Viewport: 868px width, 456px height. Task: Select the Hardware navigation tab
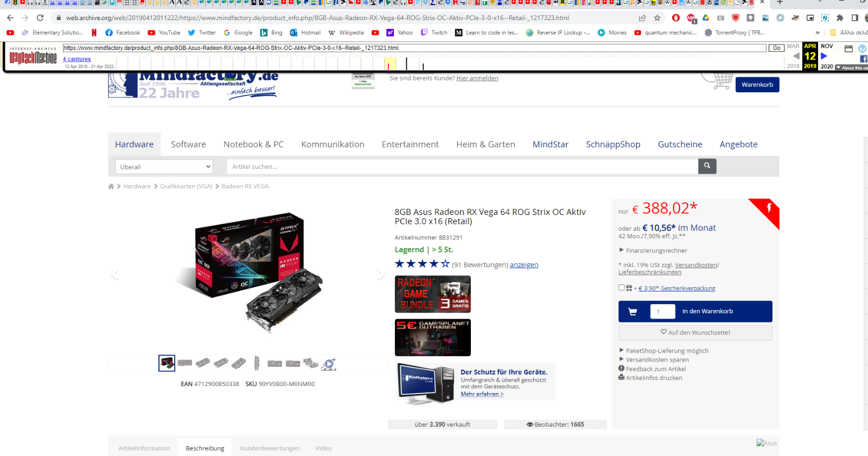134,144
